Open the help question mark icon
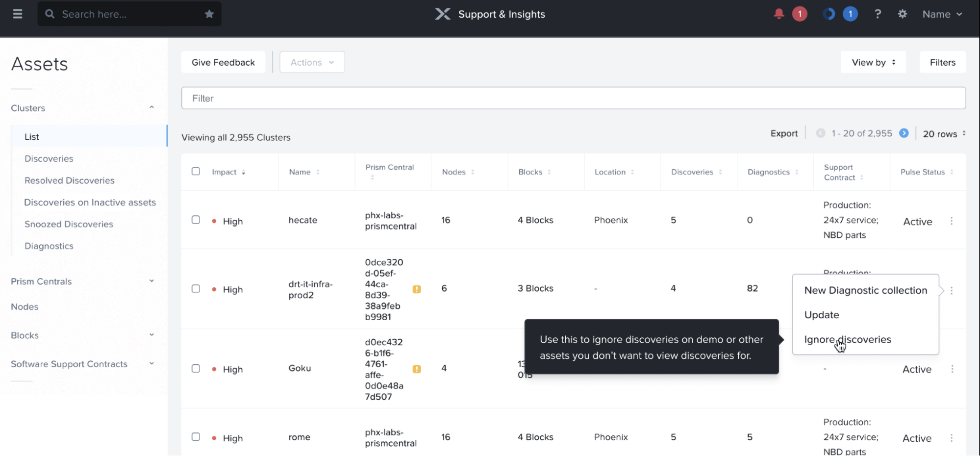Viewport: 980px width, 456px height. pos(878,14)
